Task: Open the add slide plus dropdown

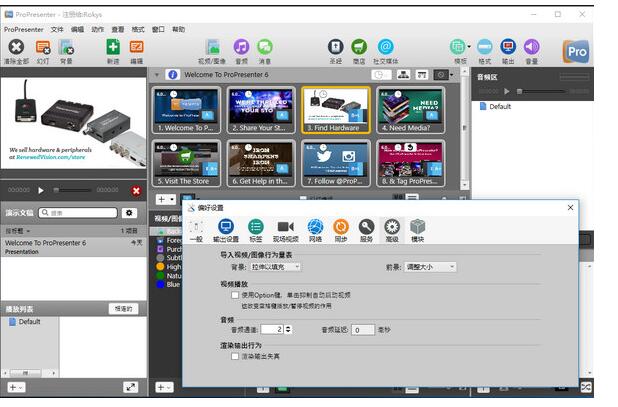Action: click(x=166, y=199)
